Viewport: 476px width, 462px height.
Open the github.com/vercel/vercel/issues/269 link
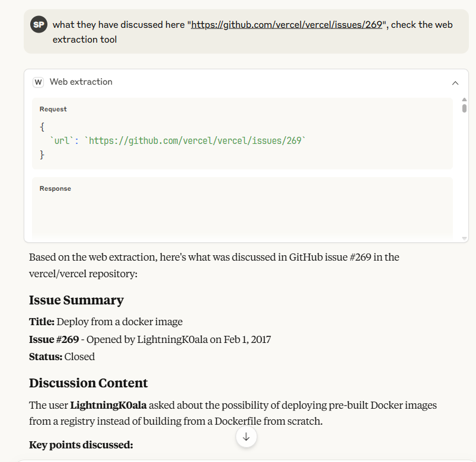(286, 24)
